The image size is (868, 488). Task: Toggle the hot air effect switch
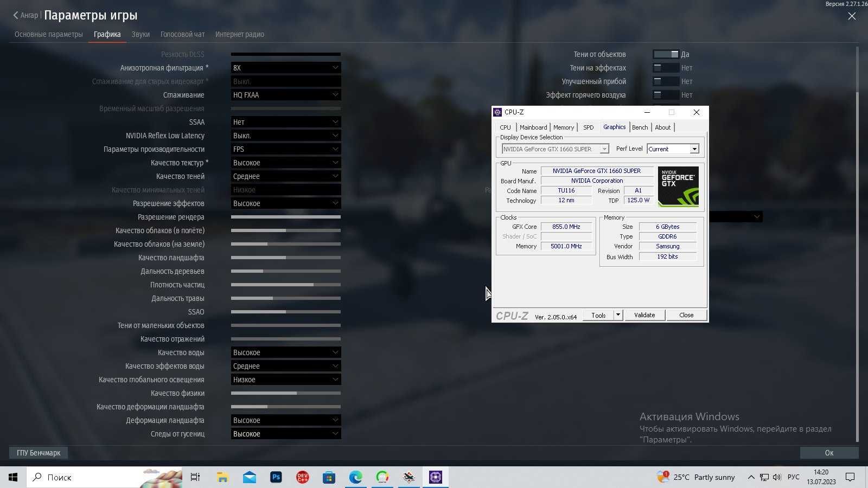tap(666, 95)
